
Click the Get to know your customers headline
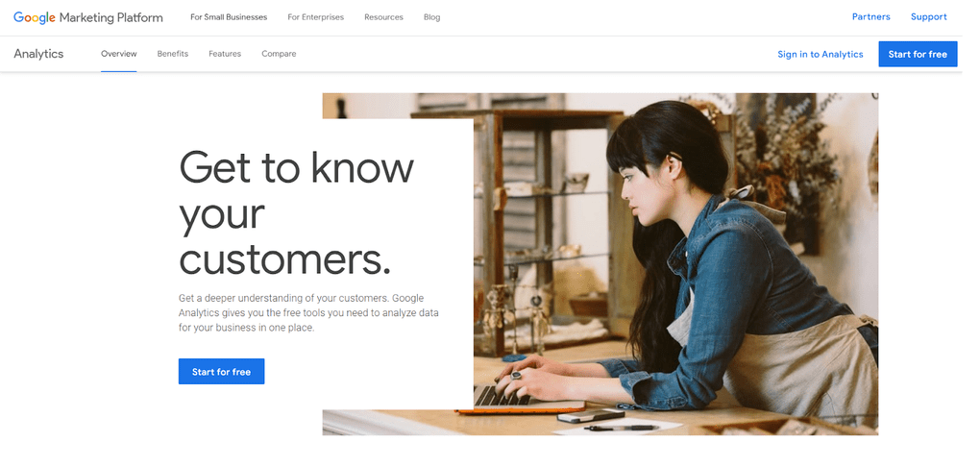[x=296, y=213]
